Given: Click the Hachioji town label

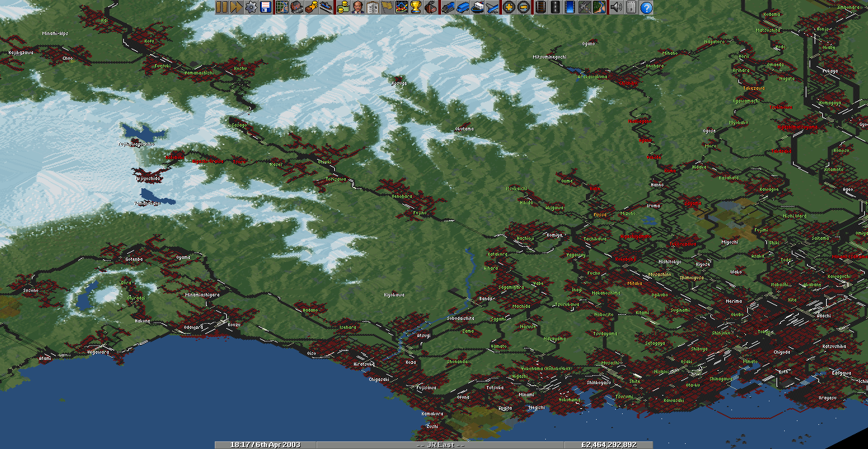Looking at the screenshot, I should coord(526,238).
